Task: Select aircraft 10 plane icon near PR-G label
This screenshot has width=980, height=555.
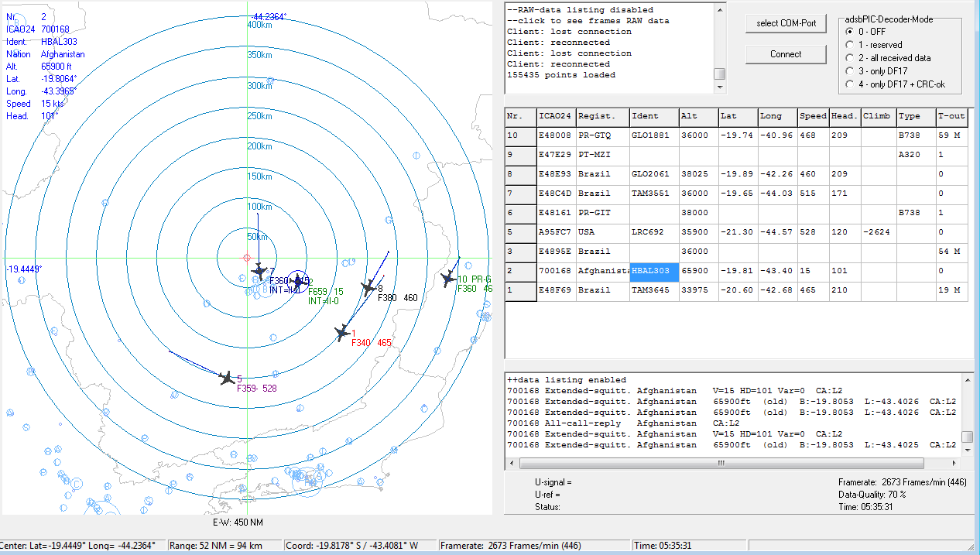Action: pyautogui.click(x=447, y=279)
